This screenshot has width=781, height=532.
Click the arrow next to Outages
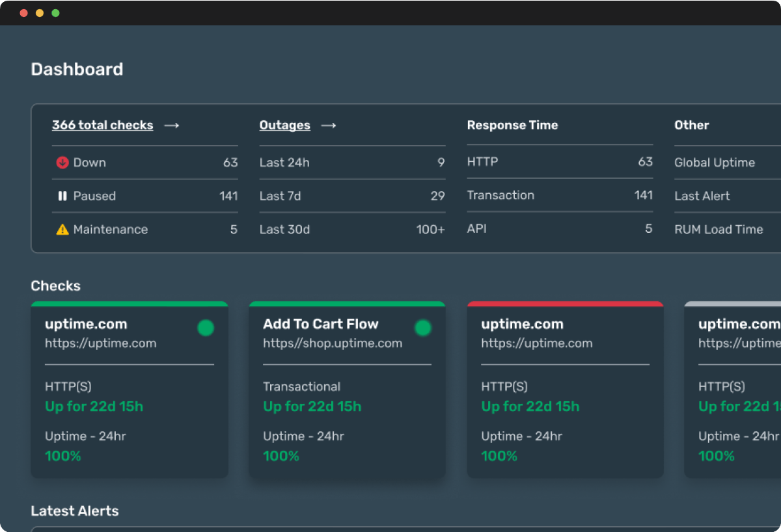click(329, 126)
